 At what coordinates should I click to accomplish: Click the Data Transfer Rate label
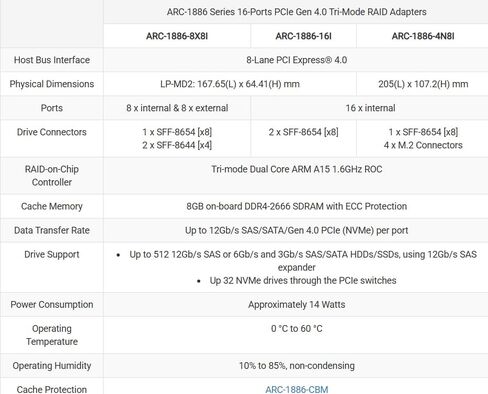click(52, 230)
